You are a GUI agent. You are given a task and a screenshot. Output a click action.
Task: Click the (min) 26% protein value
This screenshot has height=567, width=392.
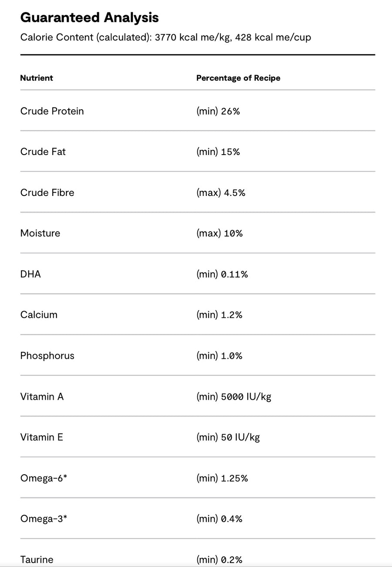pyautogui.click(x=218, y=111)
